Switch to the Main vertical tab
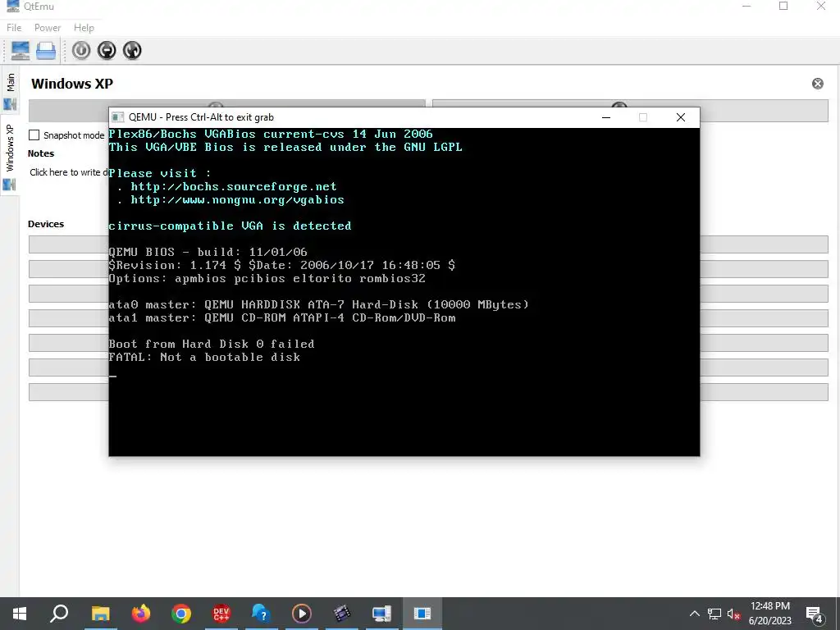The height and width of the screenshot is (630, 840). click(x=10, y=90)
